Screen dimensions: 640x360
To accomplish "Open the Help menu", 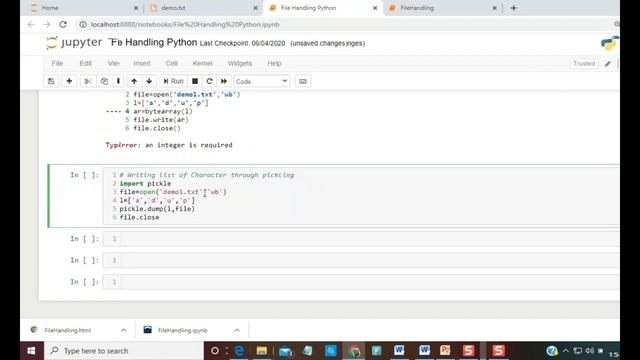I will pyautogui.click(x=274, y=63).
